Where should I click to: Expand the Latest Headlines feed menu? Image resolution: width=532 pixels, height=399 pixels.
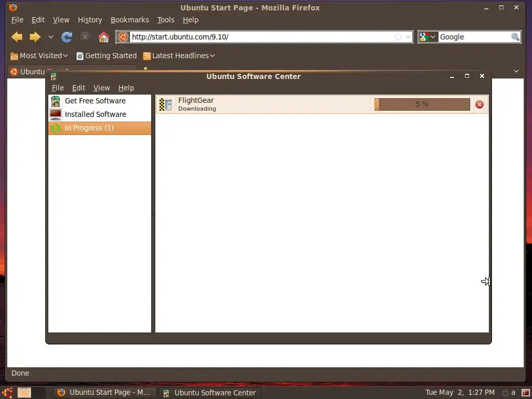[179, 56]
